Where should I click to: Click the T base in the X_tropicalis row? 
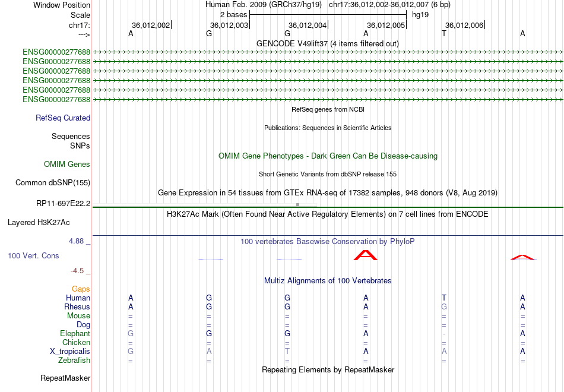coord(287,352)
